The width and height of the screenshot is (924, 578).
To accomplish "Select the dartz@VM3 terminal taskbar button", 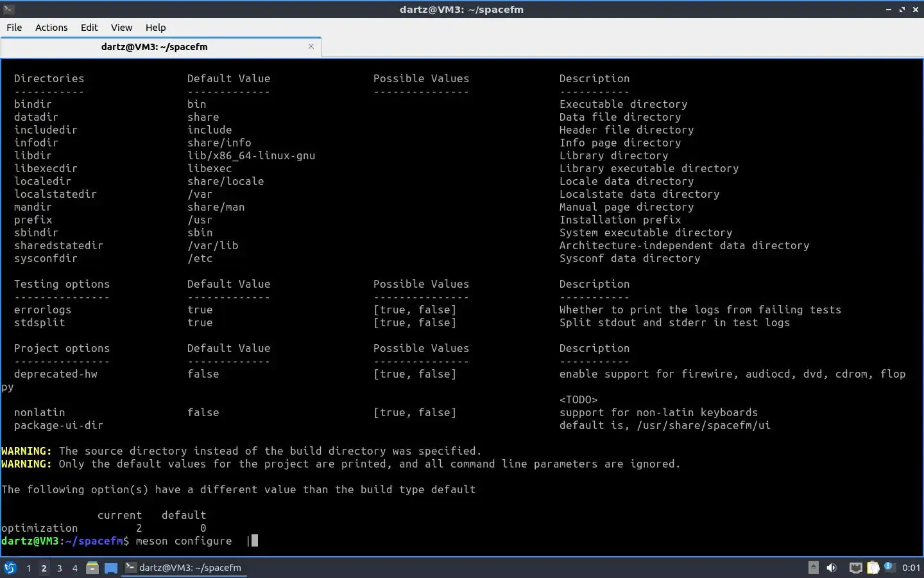I will 184,568.
